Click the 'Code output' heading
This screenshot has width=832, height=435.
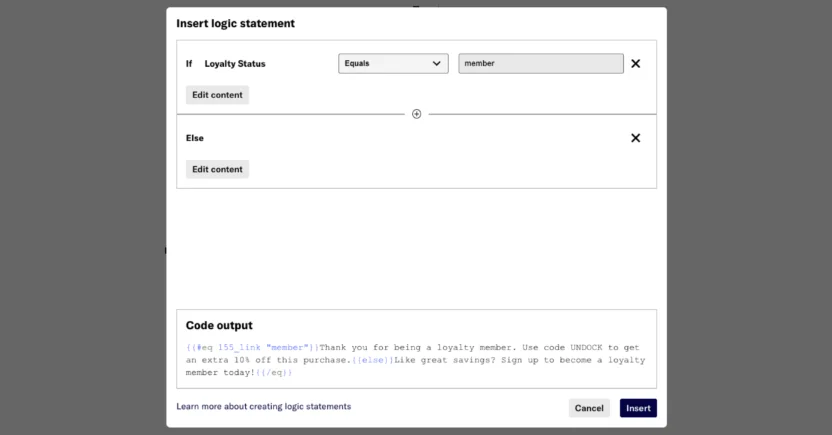tap(219, 325)
